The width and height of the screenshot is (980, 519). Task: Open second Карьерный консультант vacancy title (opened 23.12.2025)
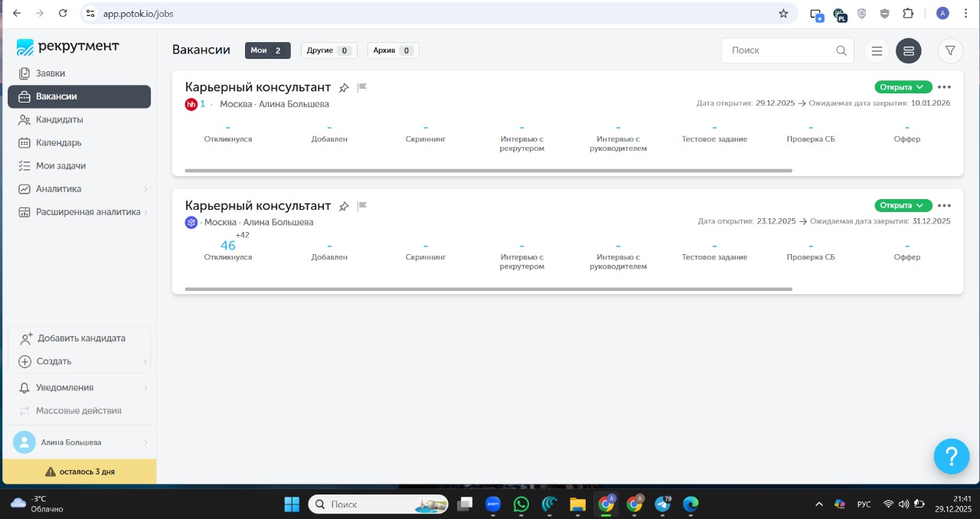pyautogui.click(x=258, y=206)
